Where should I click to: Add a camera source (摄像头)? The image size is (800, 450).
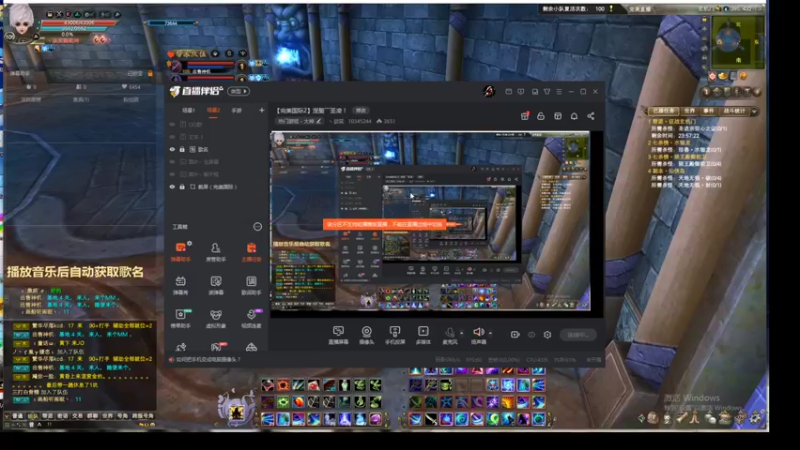366,335
